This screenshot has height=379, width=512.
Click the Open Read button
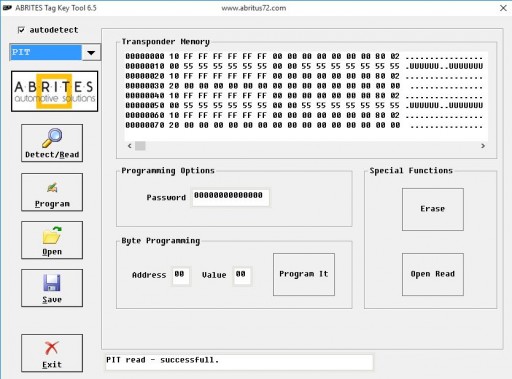(x=433, y=274)
